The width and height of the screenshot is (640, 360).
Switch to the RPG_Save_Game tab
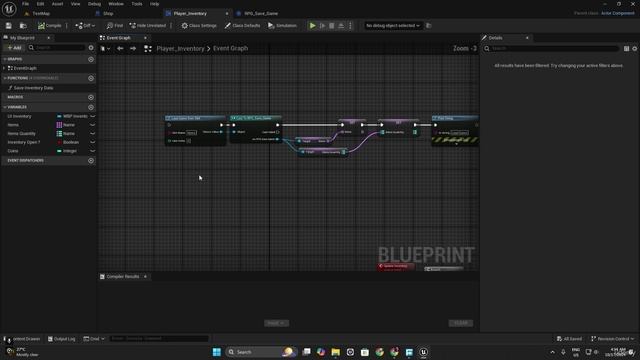click(x=261, y=13)
